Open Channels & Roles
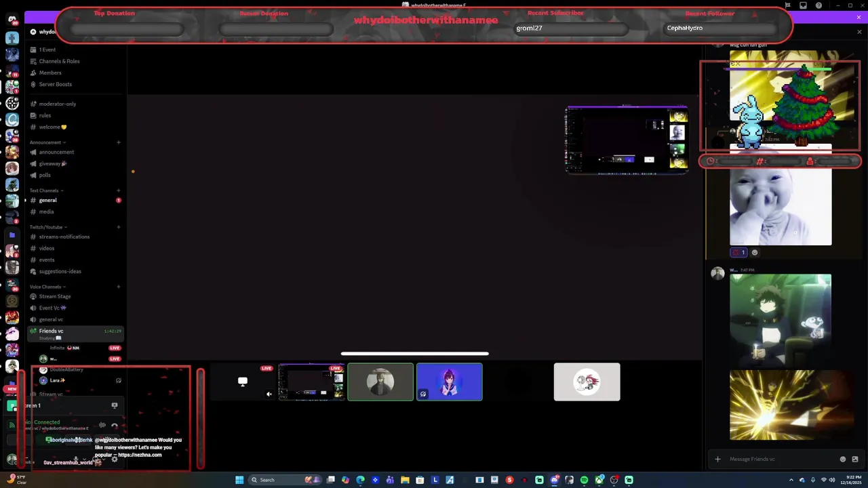 coord(59,61)
